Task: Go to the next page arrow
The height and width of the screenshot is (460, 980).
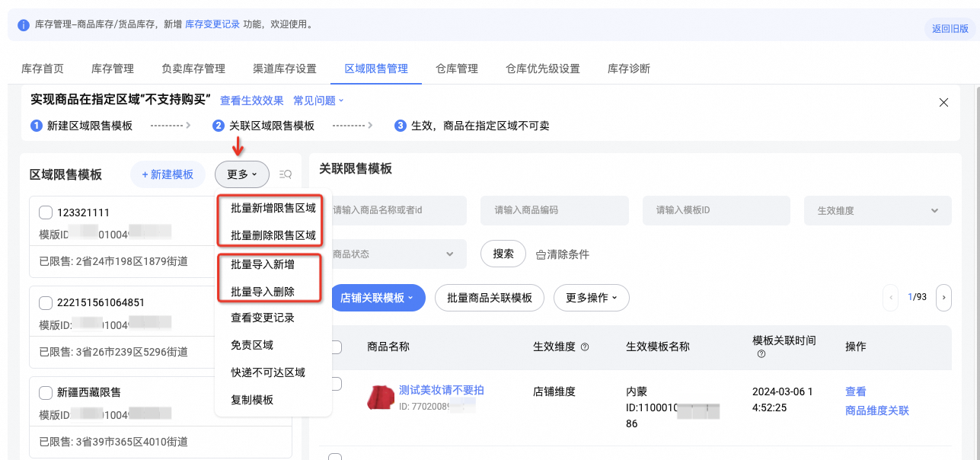Action: [x=943, y=297]
